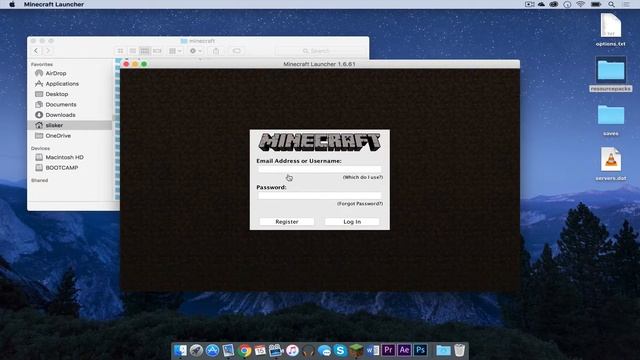Select the slisker home folder in sidebar
The height and width of the screenshot is (360, 640).
69,125
